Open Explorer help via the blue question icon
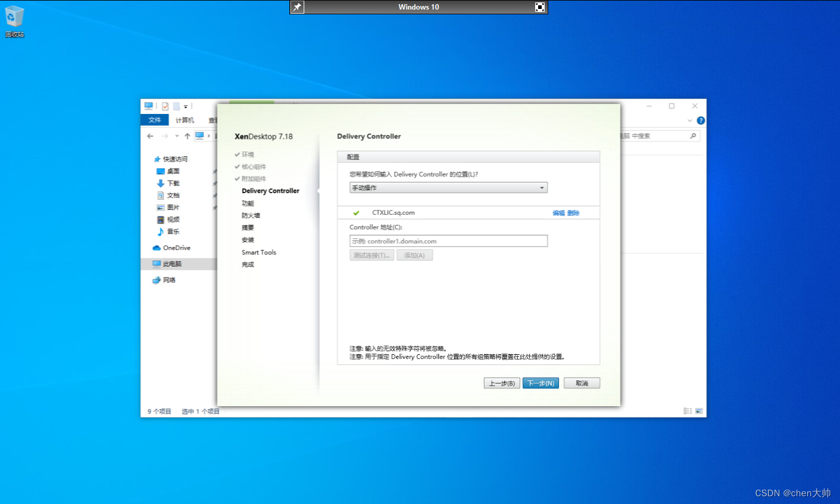This screenshot has width=840, height=504. pos(701,120)
